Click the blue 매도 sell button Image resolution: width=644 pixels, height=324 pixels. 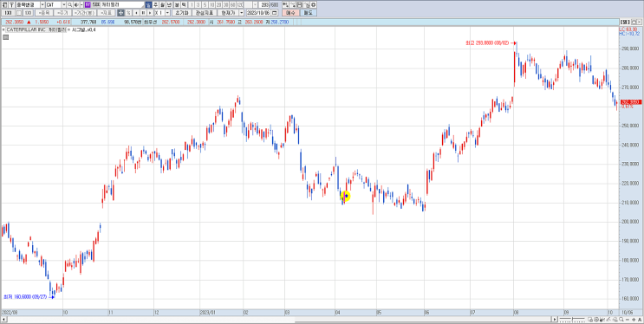coord(308,13)
